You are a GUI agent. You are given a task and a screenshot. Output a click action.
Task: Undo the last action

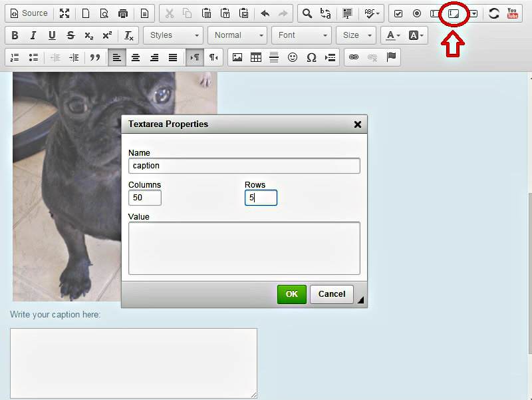pos(265,13)
